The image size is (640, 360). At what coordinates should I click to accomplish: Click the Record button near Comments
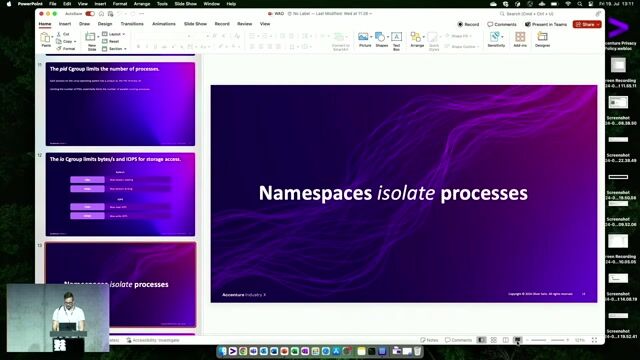(468, 24)
